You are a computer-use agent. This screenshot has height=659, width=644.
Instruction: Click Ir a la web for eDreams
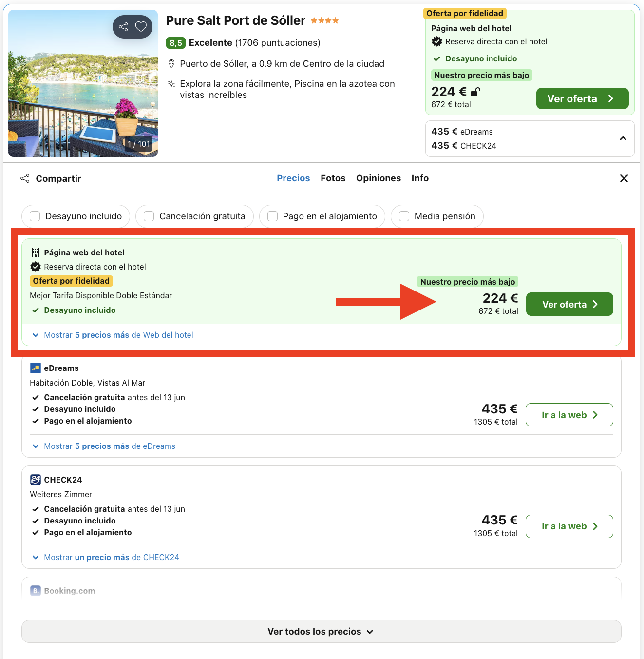(569, 415)
